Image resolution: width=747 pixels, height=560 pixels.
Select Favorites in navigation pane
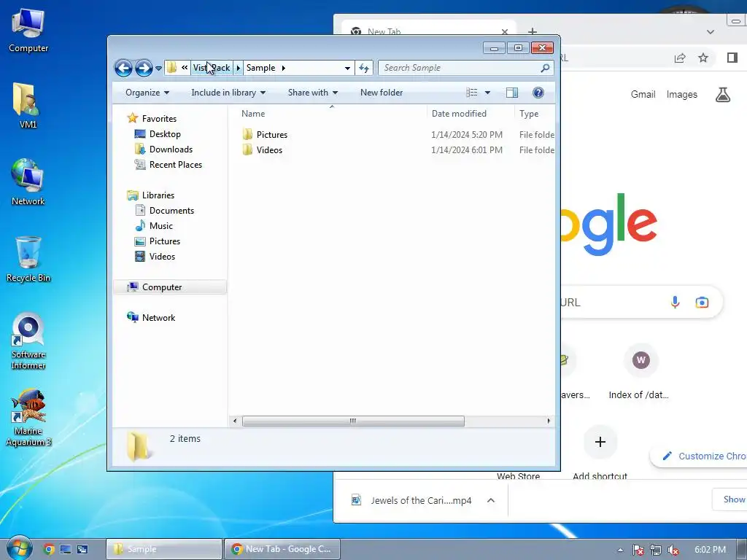159,119
